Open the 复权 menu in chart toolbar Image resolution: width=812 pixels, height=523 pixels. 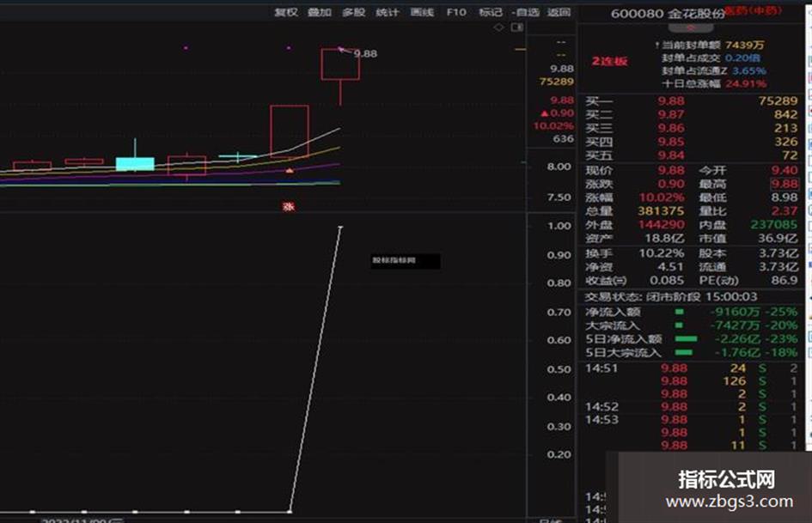pyautogui.click(x=286, y=12)
